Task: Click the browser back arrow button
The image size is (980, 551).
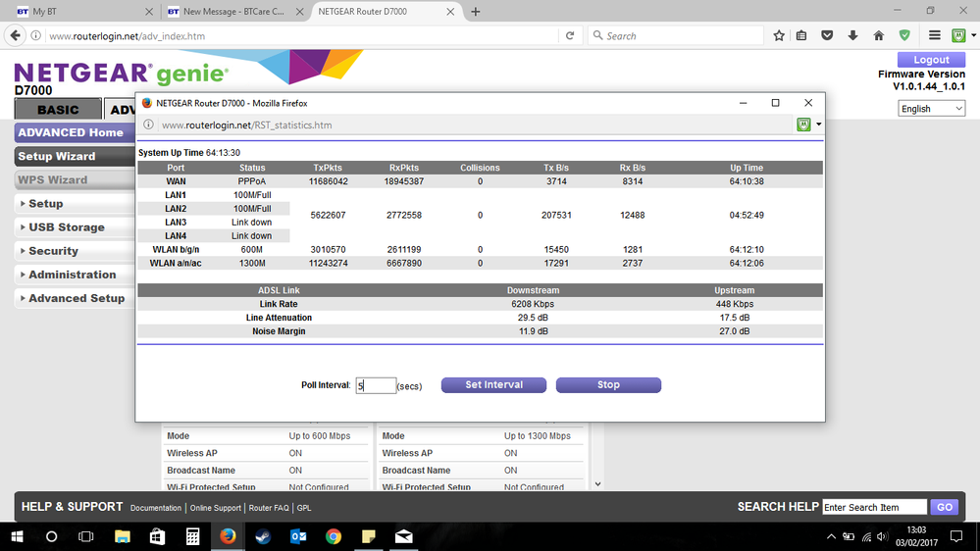Action: click(15, 35)
